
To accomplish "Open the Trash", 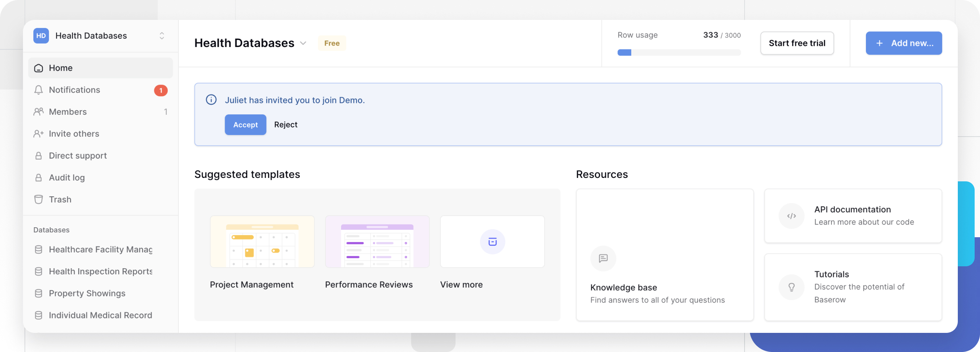I will [x=60, y=199].
